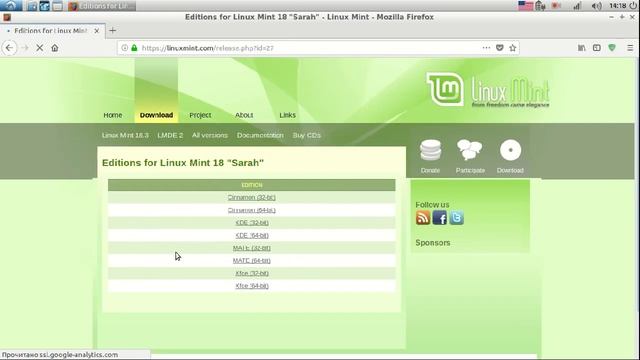Toggle the sidebar view
Viewport: 640px width, 360px height.
(597, 48)
